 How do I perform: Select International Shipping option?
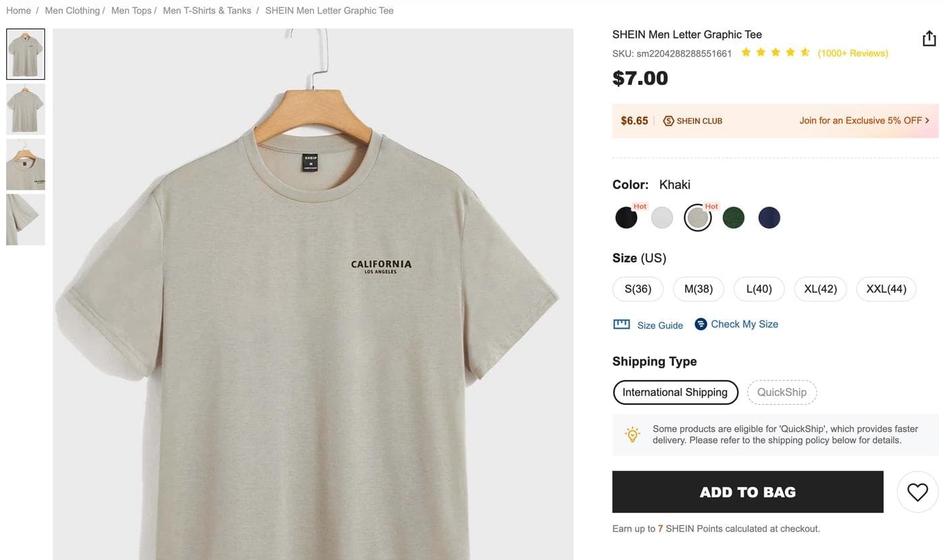point(675,392)
